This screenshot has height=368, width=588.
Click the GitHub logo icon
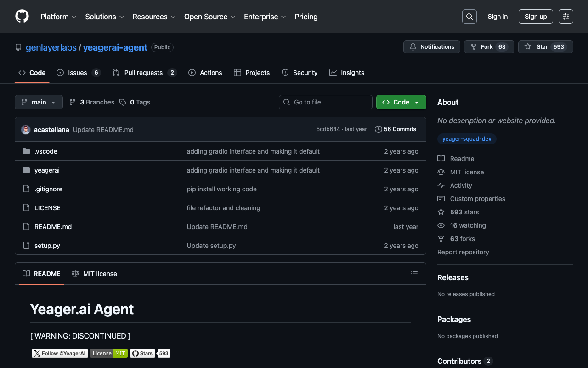(22, 17)
